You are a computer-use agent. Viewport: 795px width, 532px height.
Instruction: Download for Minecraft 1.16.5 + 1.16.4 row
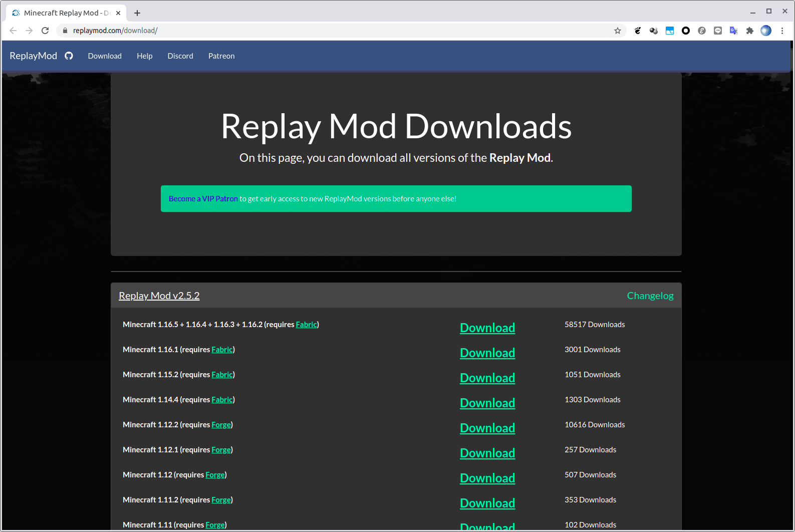(487, 328)
